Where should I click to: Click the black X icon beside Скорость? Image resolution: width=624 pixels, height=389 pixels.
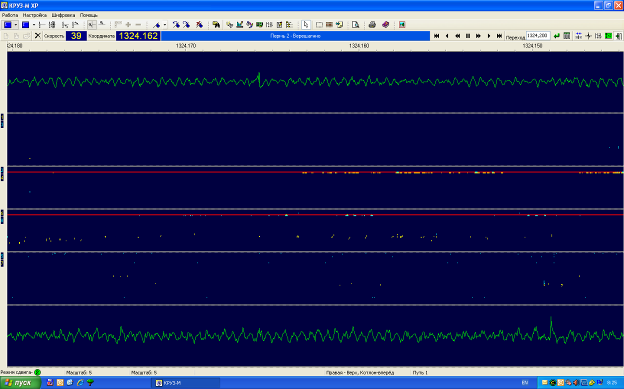click(x=37, y=36)
